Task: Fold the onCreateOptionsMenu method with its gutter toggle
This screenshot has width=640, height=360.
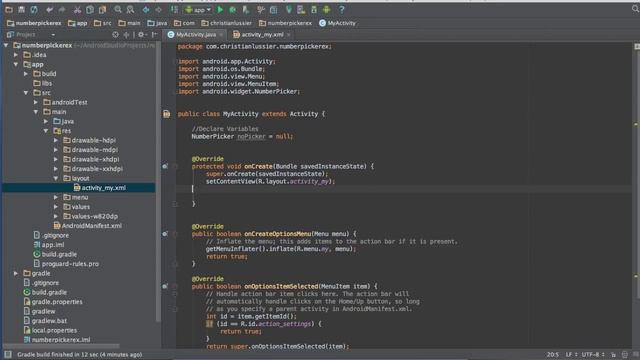Action: [175, 234]
